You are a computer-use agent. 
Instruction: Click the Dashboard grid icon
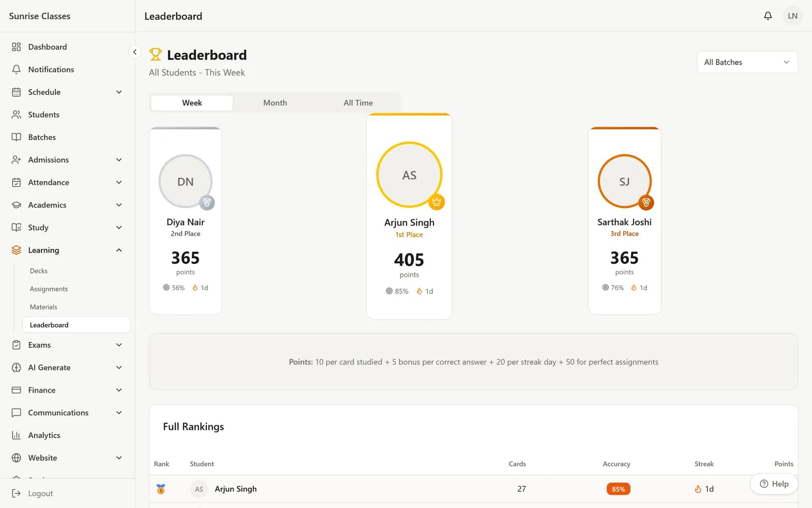pos(16,47)
